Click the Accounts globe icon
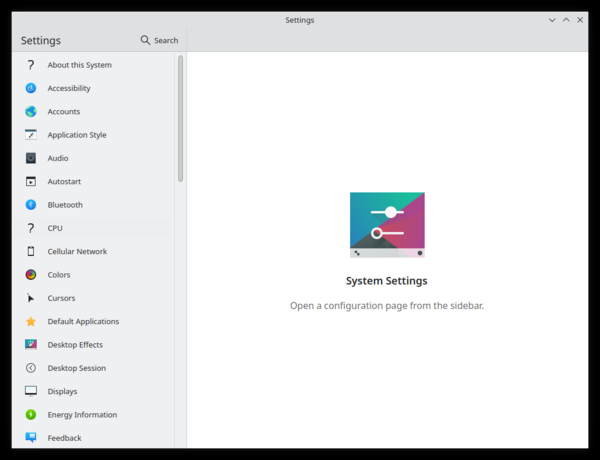 (31, 112)
